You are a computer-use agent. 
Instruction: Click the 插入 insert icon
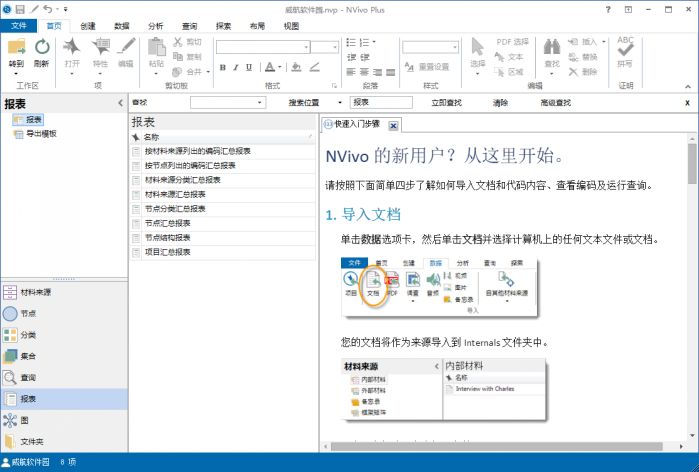tap(573, 42)
